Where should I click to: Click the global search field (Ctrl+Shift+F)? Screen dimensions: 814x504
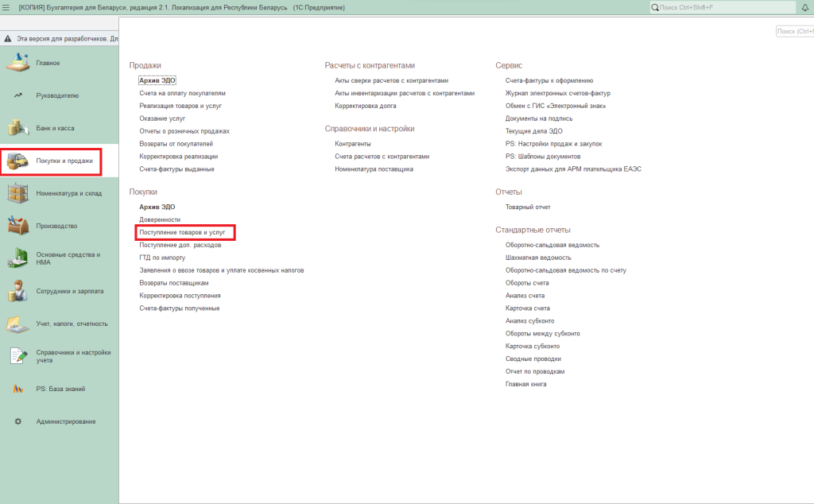point(723,7)
